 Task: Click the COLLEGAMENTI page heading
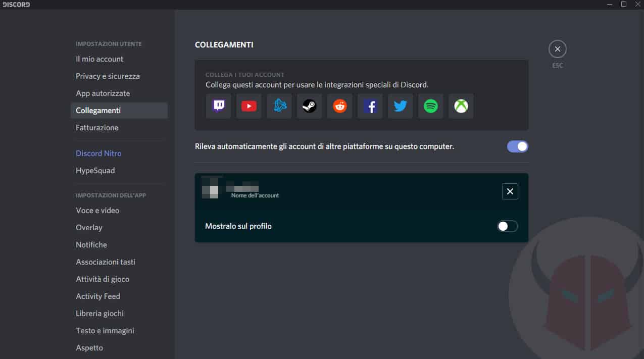[x=224, y=45]
